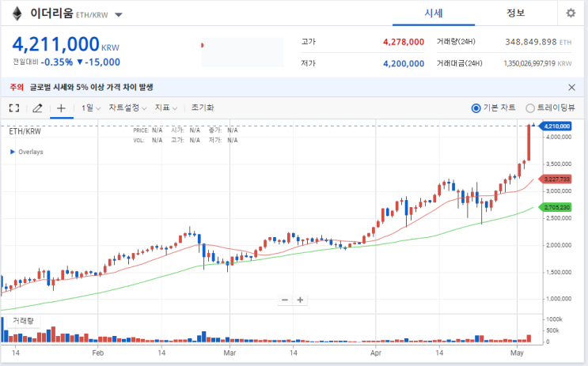Click the 4,211,000 KRW price text

[x=66, y=44]
